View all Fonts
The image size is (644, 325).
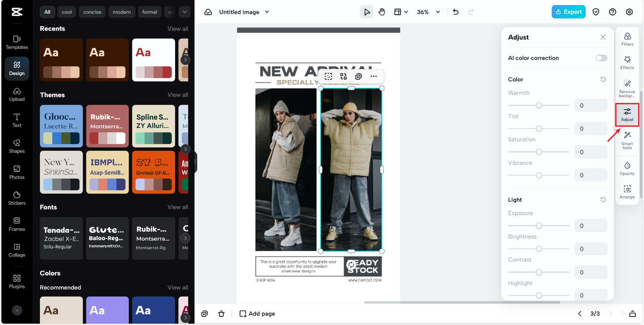click(x=178, y=207)
